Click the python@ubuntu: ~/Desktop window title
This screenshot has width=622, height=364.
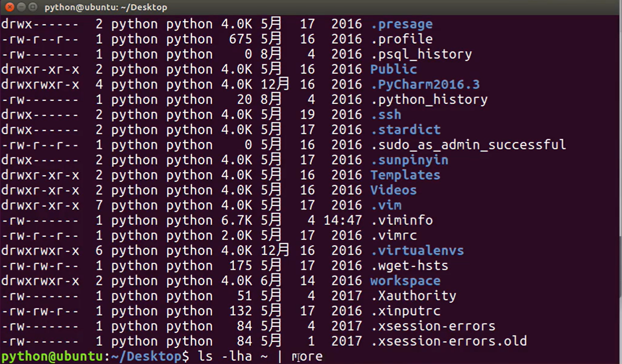[105, 7]
